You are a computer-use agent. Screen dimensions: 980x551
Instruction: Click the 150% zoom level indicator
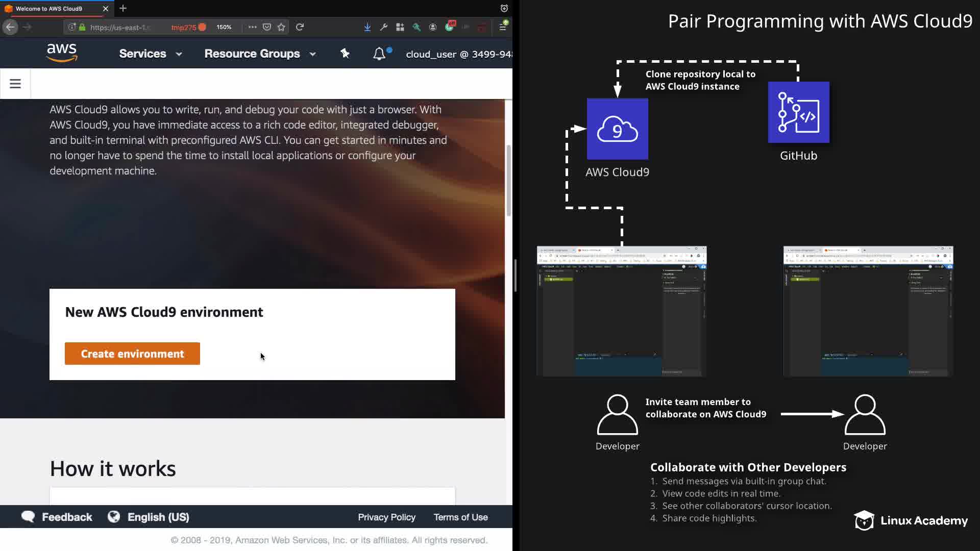pos(224,27)
